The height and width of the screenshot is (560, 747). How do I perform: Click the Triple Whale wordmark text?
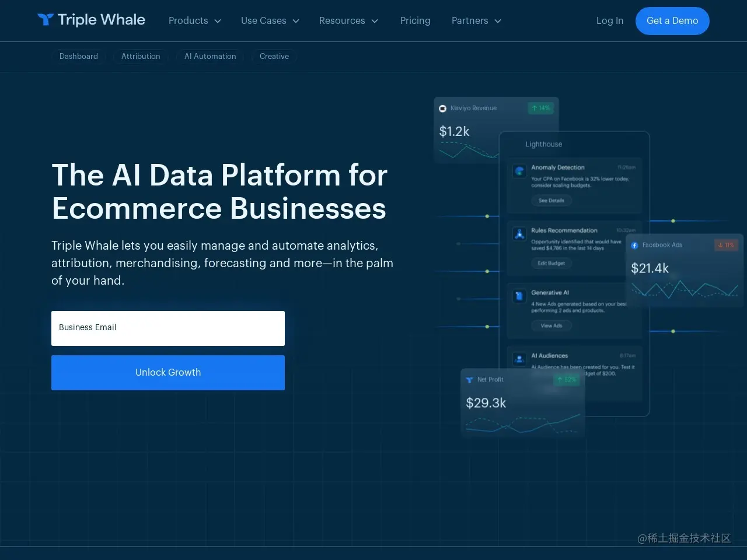(x=102, y=20)
